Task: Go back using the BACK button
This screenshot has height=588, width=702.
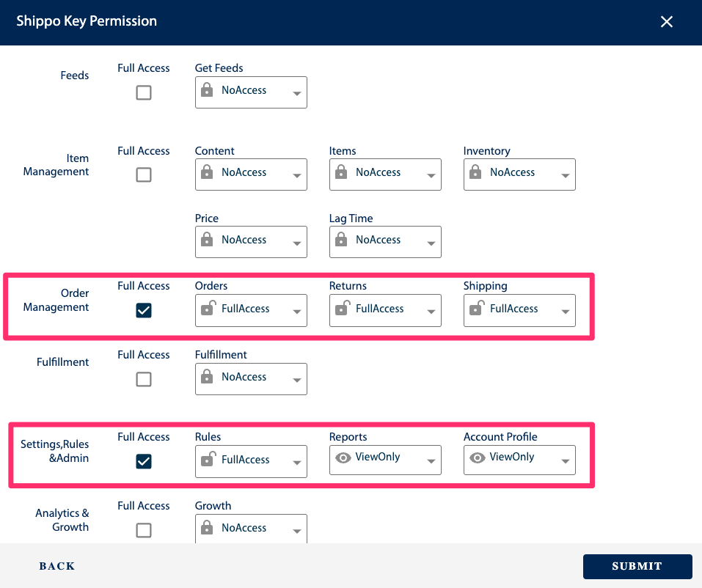Action: click(x=57, y=566)
